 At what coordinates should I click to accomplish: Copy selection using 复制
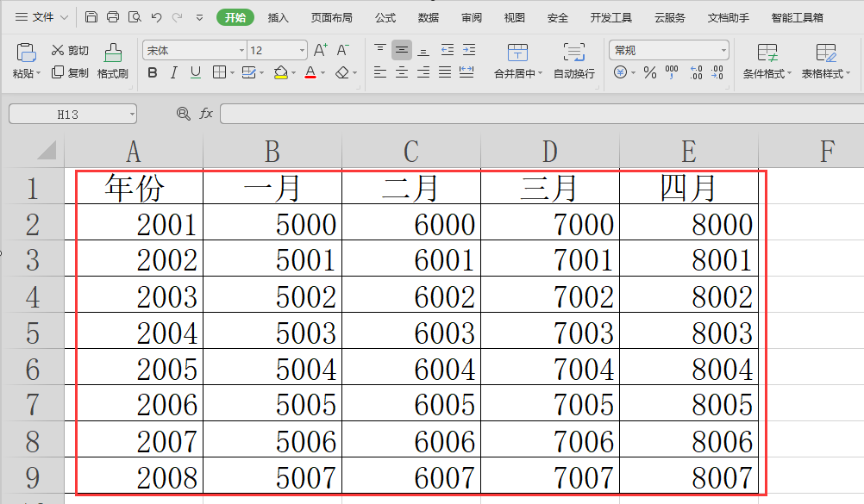click(70, 72)
